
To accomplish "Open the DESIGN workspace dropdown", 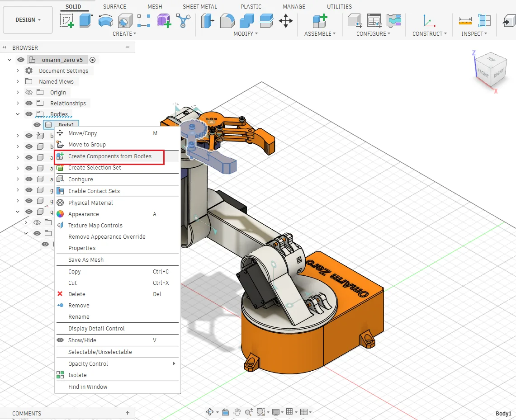I will 28,20.
